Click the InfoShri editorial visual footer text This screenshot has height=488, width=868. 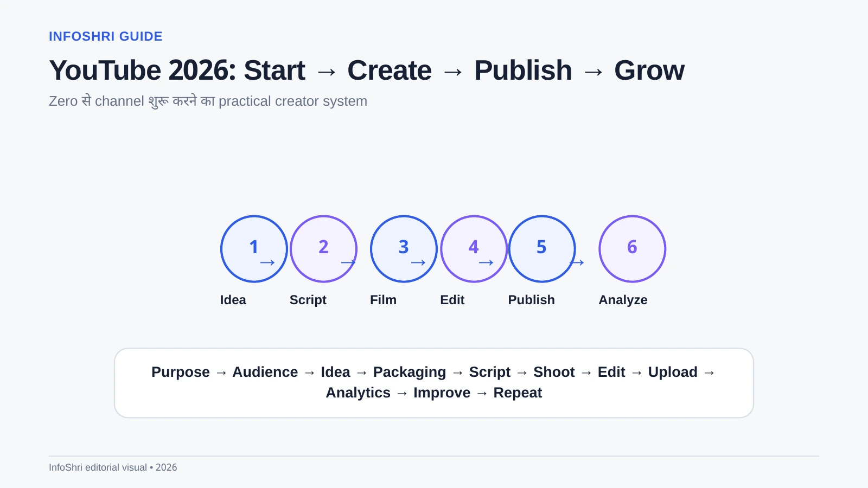coord(113,467)
